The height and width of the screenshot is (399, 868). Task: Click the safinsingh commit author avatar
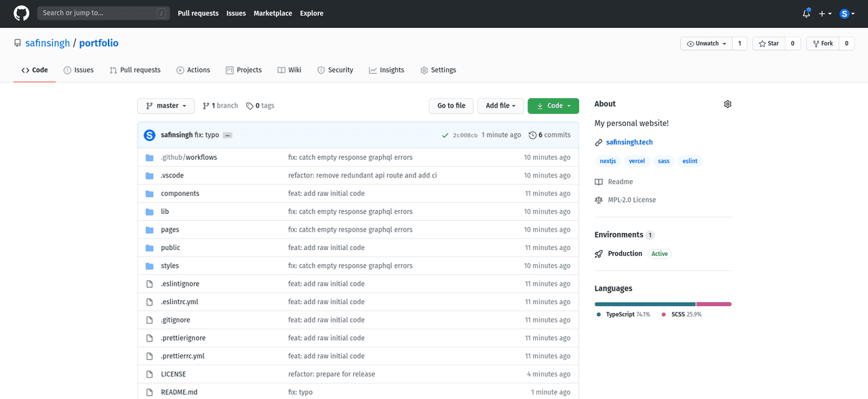150,135
